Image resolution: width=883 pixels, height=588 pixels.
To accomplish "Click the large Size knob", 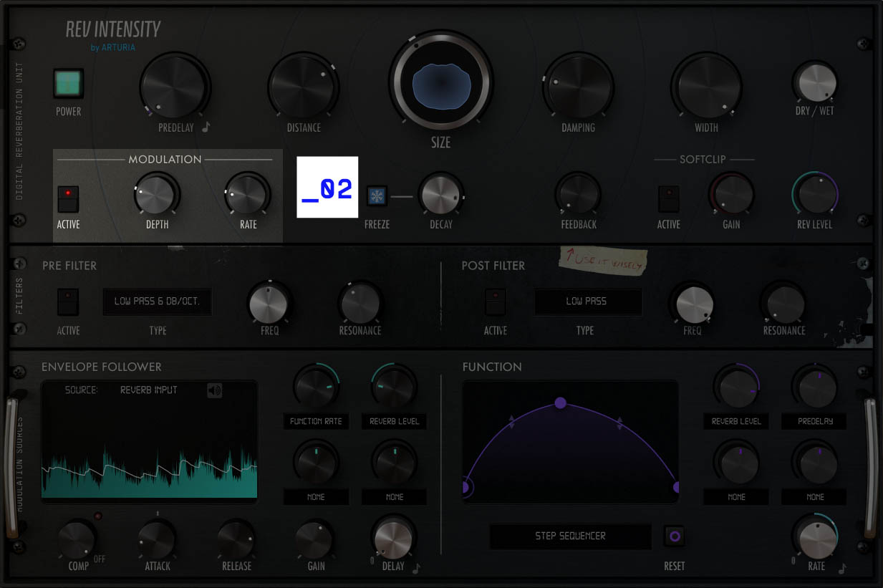I will click(x=440, y=82).
